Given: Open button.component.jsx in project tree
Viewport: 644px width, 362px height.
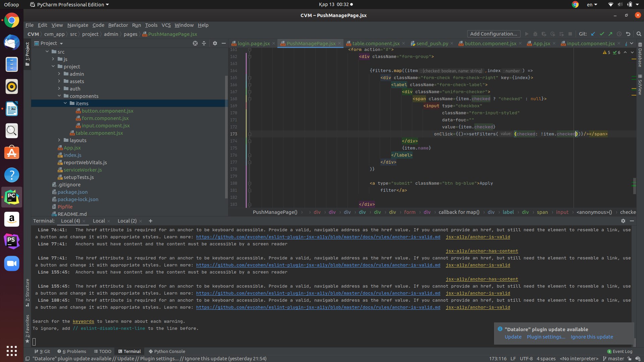Looking at the screenshot, I should click(107, 111).
